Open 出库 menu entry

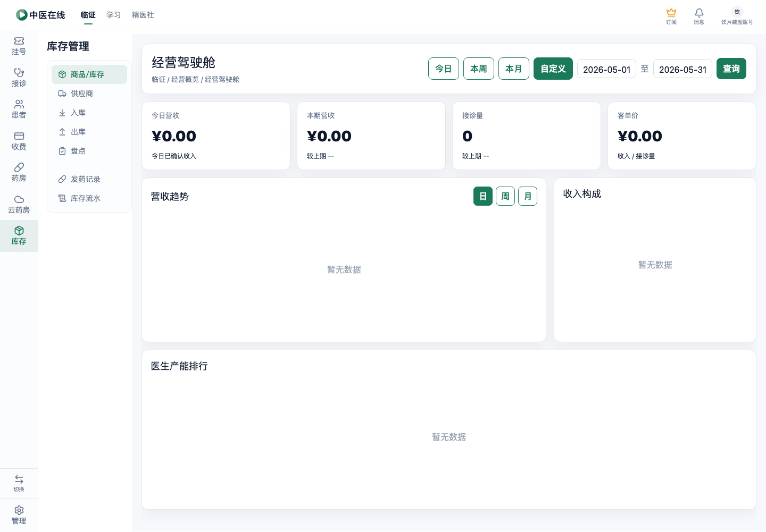click(89, 132)
